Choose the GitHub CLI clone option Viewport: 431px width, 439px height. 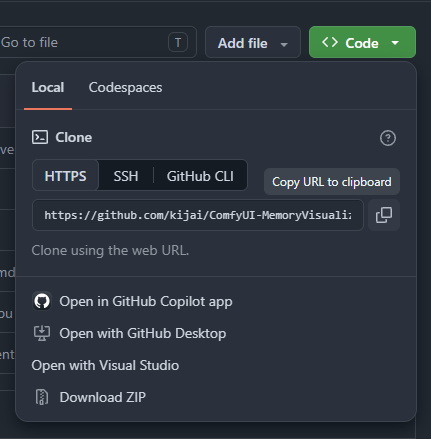click(x=200, y=176)
